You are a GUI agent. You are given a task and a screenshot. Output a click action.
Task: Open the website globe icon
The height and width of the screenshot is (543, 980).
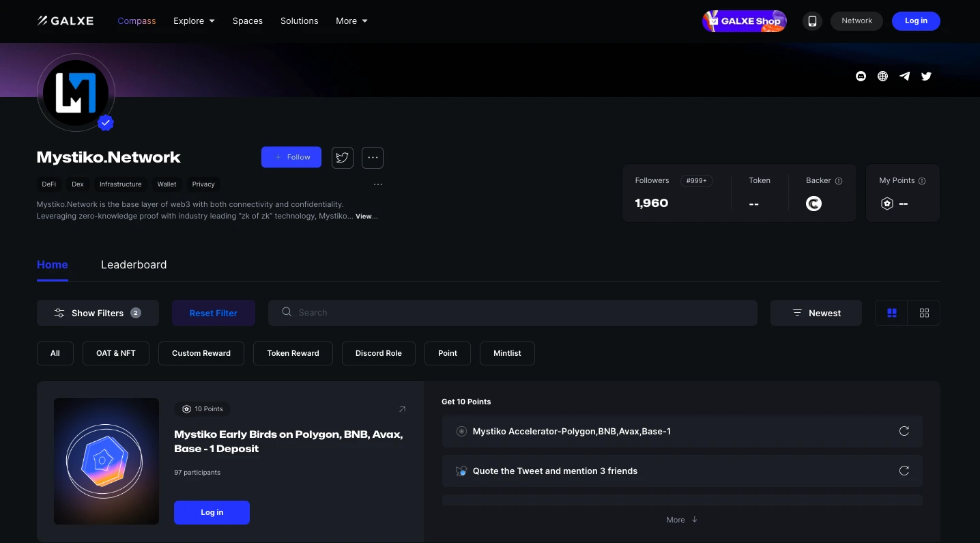[x=882, y=76]
